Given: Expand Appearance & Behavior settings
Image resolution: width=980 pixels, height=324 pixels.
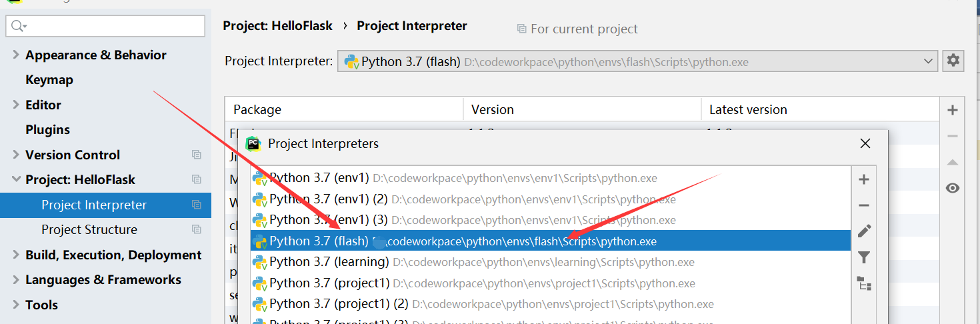Looking at the screenshot, I should pos(16,55).
